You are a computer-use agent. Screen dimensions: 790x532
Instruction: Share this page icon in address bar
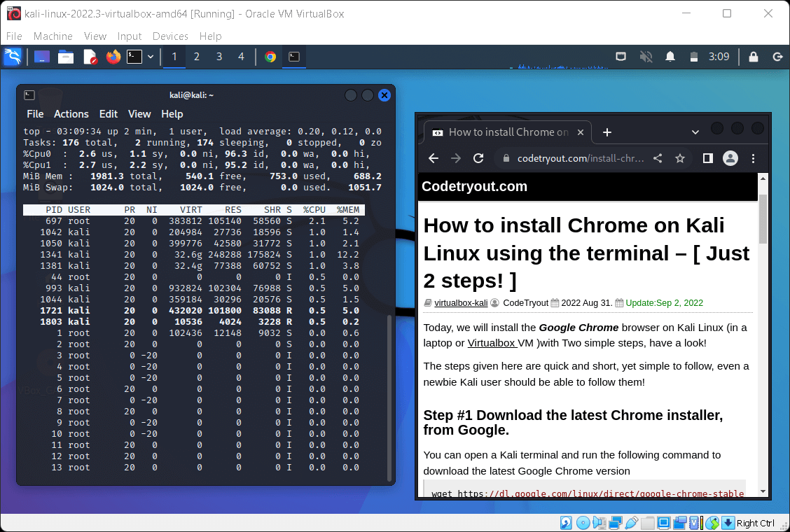[x=658, y=158]
